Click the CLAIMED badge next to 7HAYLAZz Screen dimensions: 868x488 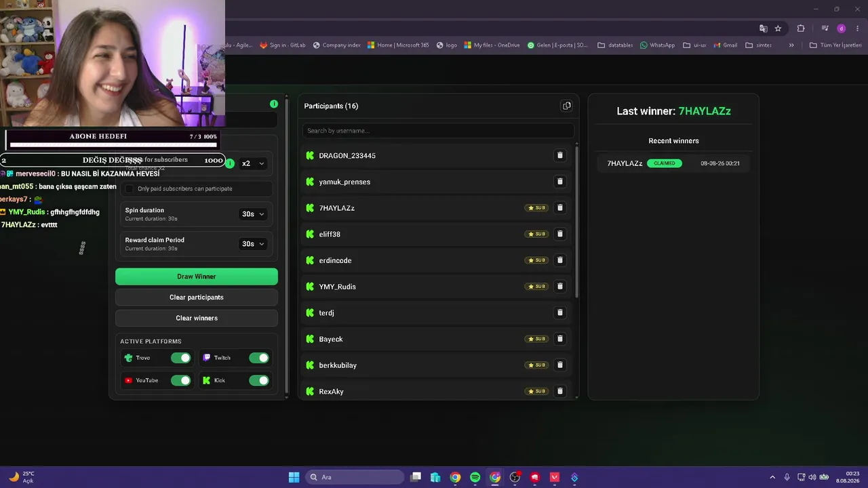(x=665, y=163)
